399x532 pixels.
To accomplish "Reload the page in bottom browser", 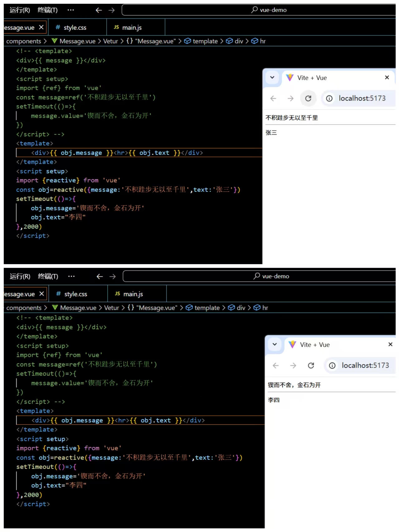I will (x=311, y=366).
